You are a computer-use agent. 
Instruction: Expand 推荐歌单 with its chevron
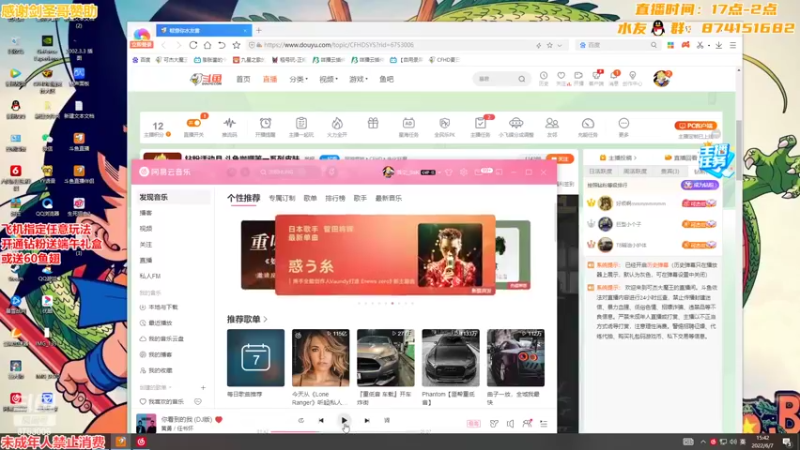pyautogui.click(x=266, y=319)
